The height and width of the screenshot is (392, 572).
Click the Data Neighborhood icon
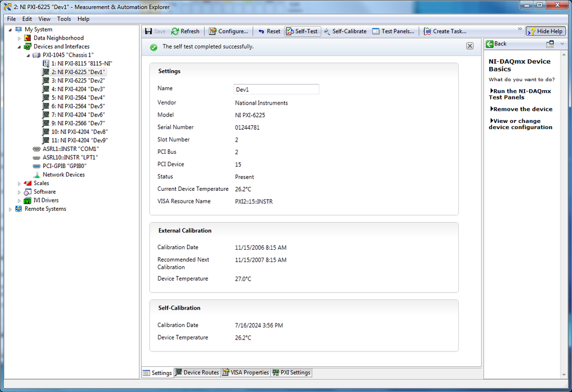pyautogui.click(x=27, y=38)
